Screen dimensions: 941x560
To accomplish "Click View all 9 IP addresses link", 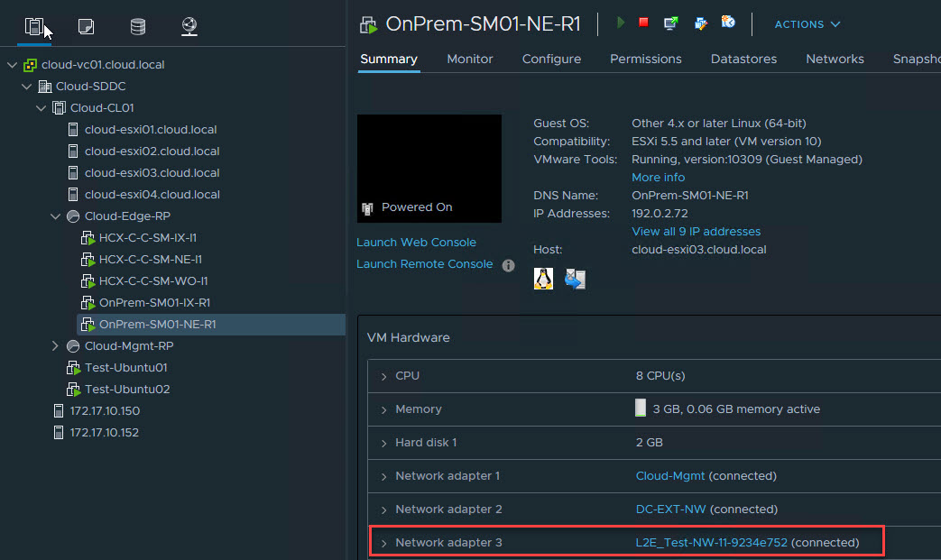I will click(697, 232).
